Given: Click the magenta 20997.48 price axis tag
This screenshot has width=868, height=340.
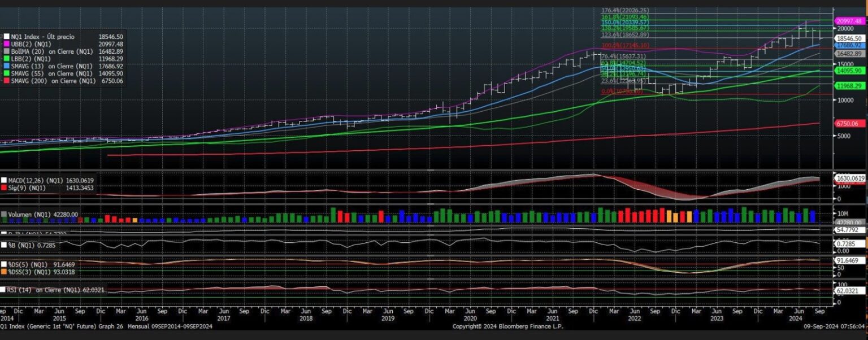Looking at the screenshot, I should [848, 21].
